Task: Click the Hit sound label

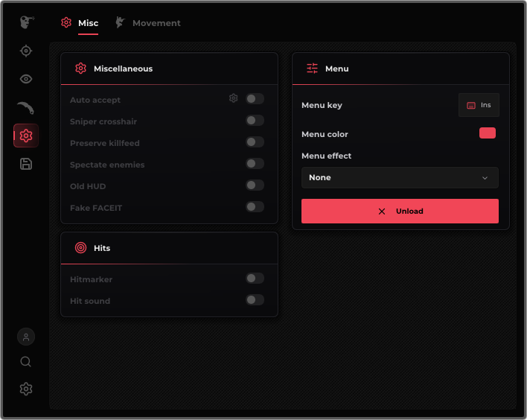Action: click(90, 301)
